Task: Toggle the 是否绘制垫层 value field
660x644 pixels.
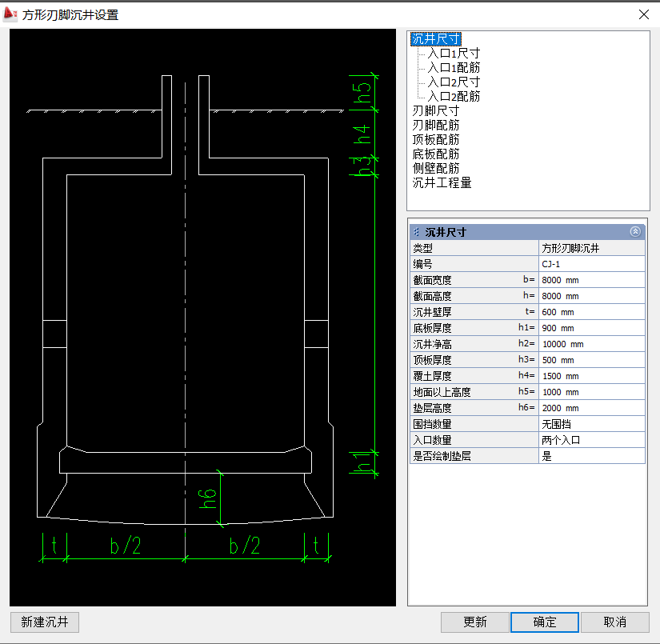Action: point(592,456)
